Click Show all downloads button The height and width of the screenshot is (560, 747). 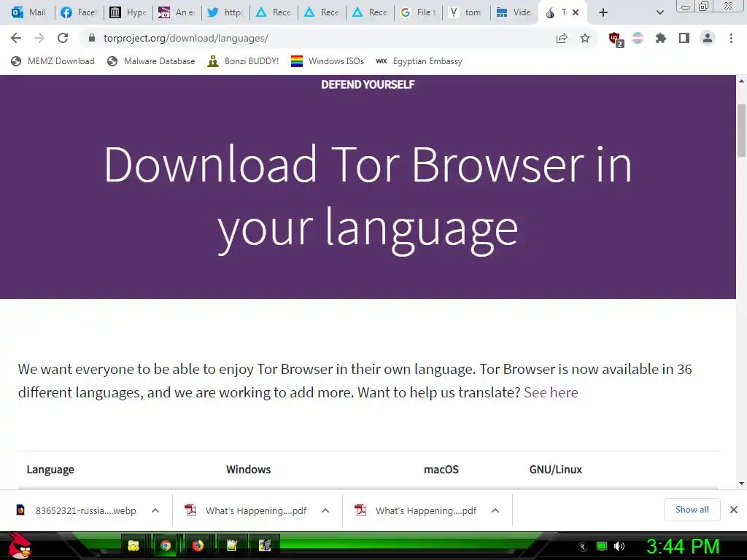692,510
